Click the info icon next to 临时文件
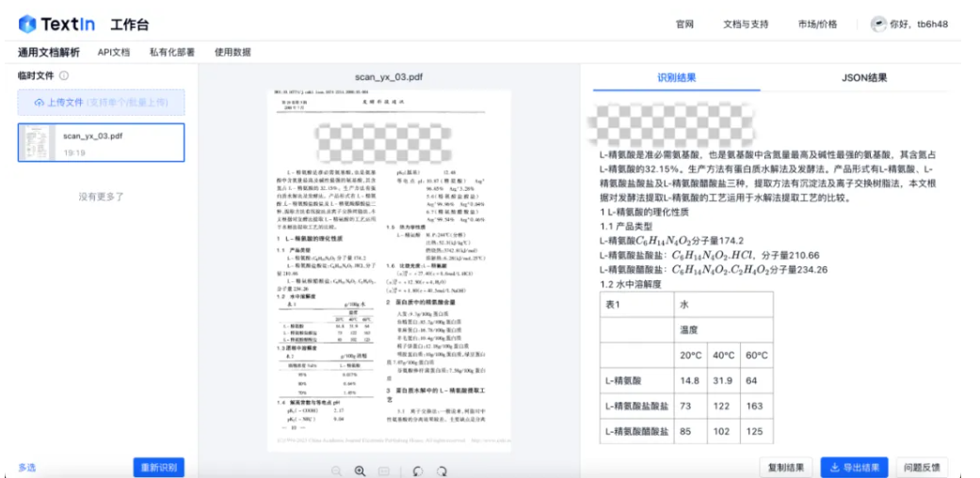980x478 pixels. 64,75
